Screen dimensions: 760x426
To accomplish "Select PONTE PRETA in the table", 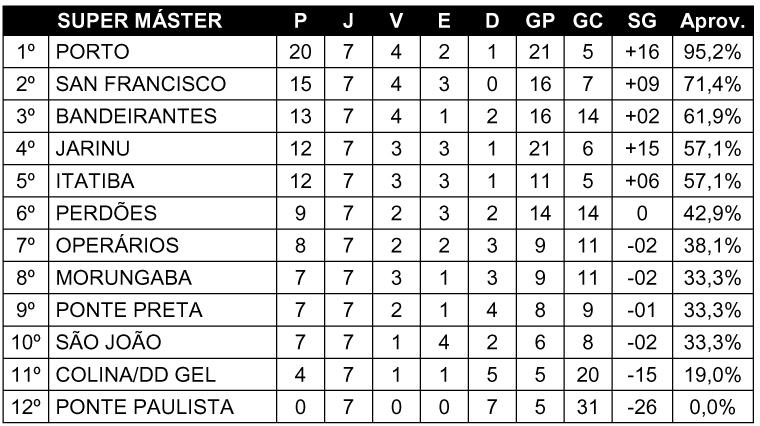I will [129, 310].
